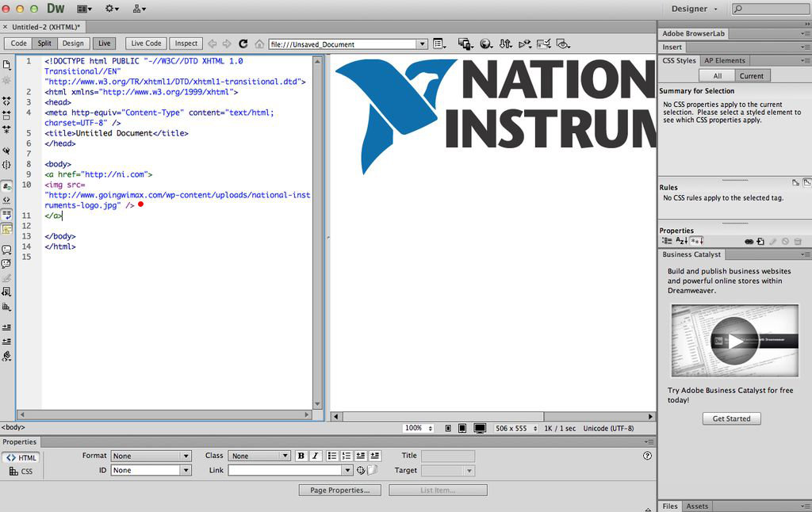This screenshot has height=512, width=812.
Task: Open the Assets panel tab
Action: coord(697,506)
